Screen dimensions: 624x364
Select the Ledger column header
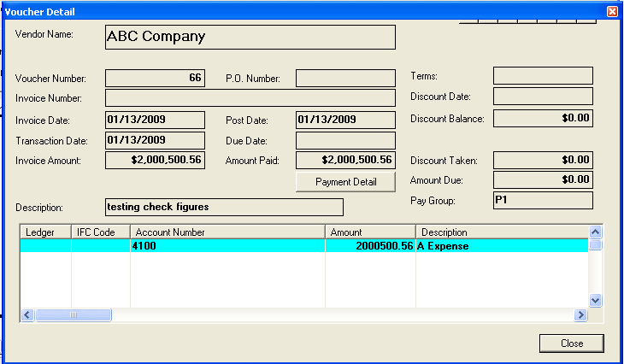pyautogui.click(x=44, y=232)
